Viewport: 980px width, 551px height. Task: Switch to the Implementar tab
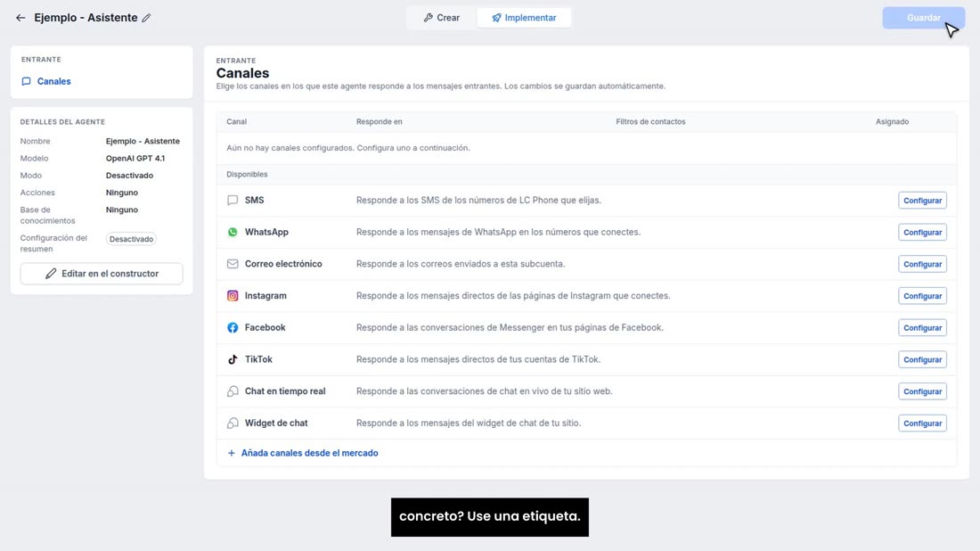click(524, 18)
